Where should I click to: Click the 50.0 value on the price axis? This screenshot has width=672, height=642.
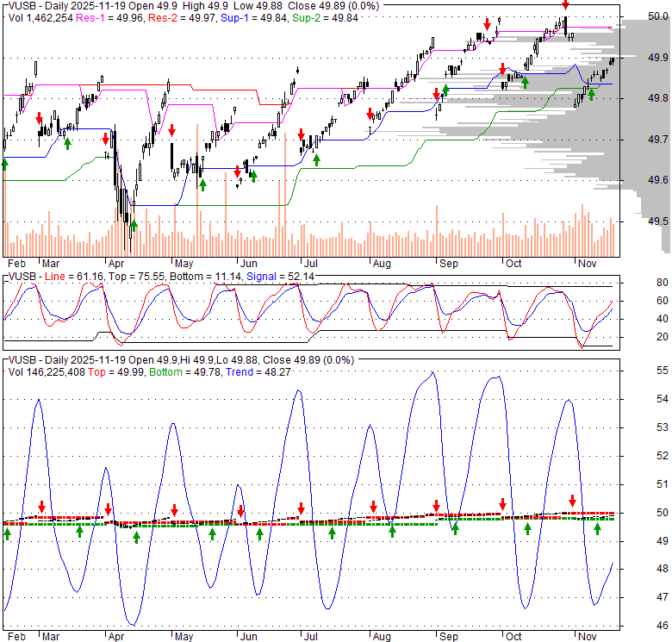click(x=659, y=17)
